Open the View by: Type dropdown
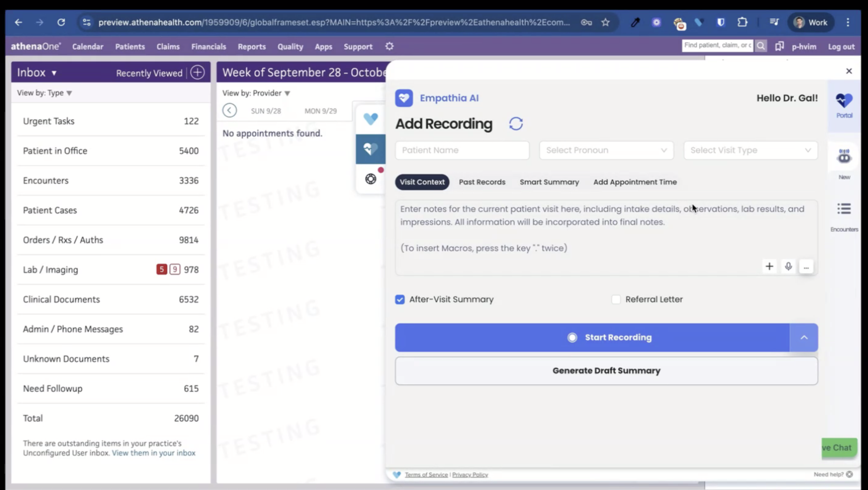The height and width of the screenshot is (490, 868). click(45, 93)
